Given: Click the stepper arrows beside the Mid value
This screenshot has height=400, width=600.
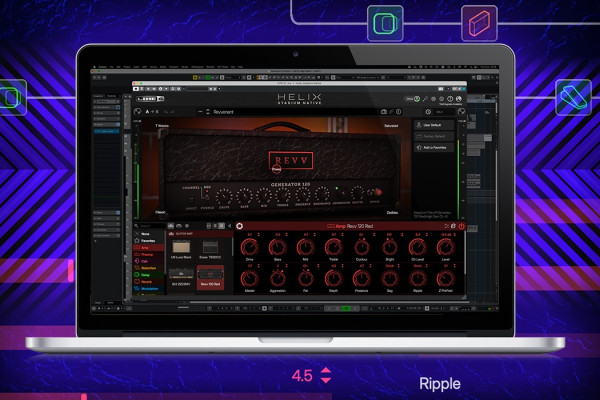Looking at the screenshot, I should pyautogui.click(x=315, y=235).
